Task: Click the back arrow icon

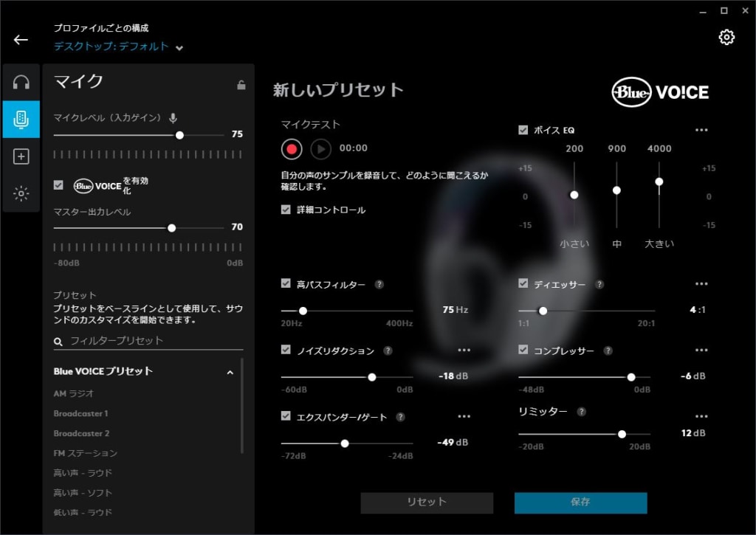Action: click(21, 40)
